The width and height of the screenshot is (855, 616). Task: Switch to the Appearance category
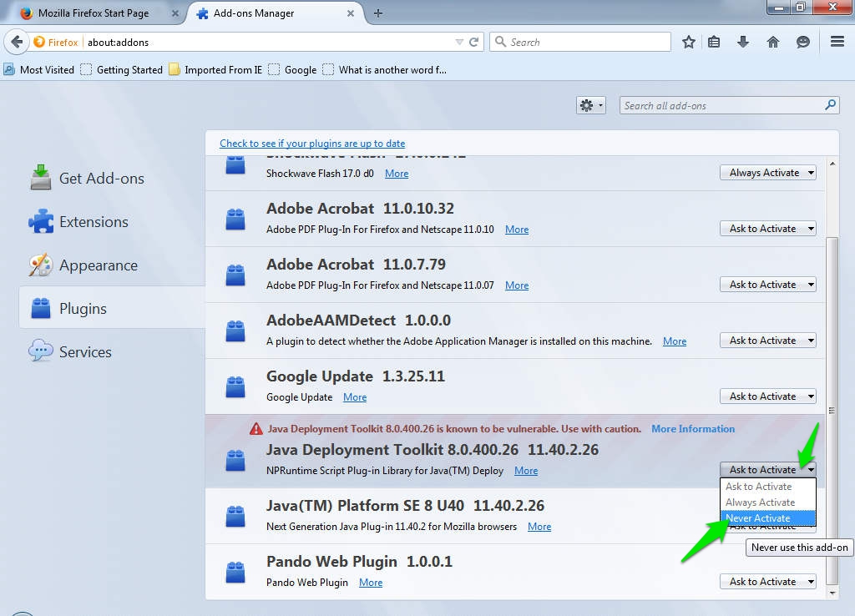[x=84, y=265]
